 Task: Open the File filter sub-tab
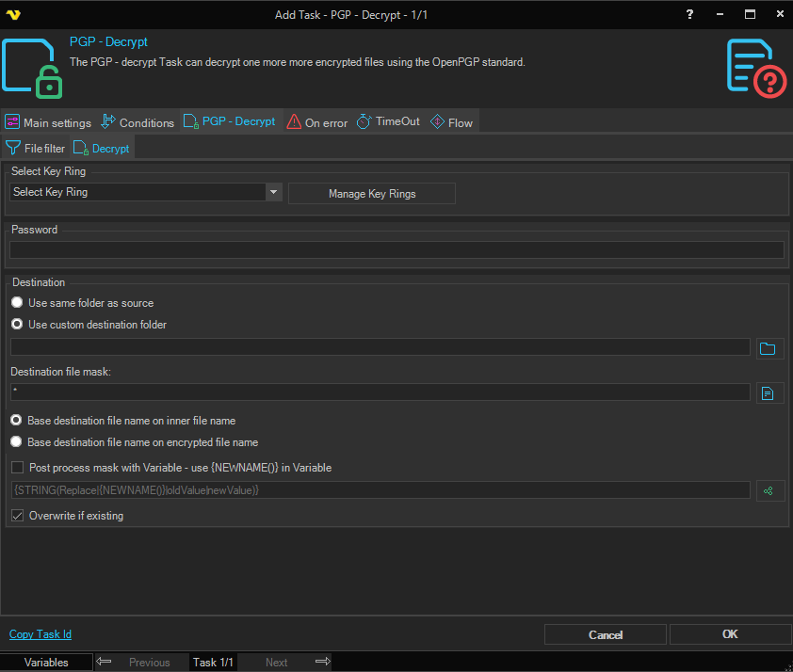pyautogui.click(x=36, y=149)
